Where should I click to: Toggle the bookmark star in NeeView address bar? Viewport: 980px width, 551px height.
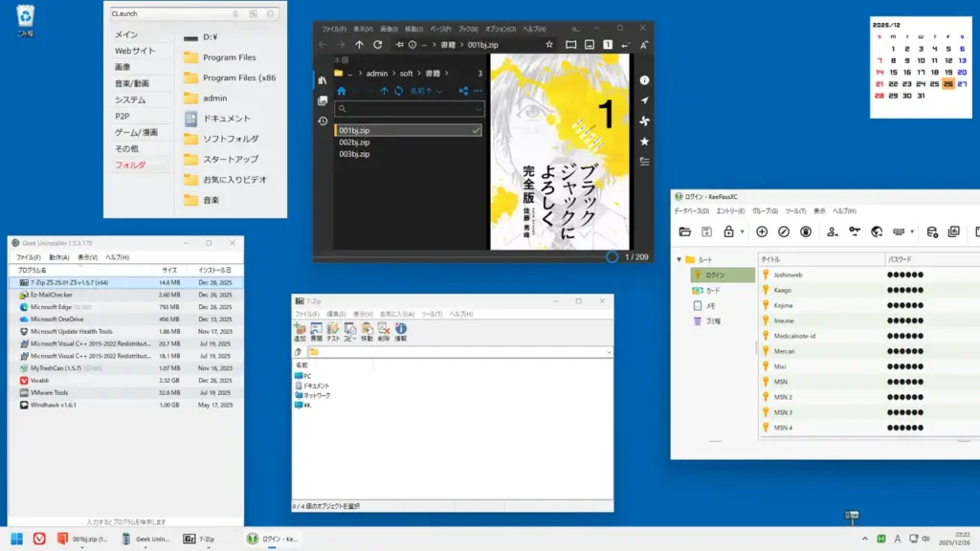549,44
